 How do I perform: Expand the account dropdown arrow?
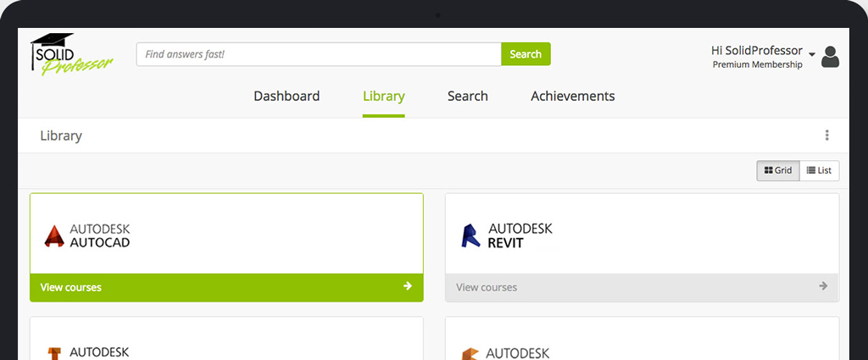pyautogui.click(x=811, y=55)
